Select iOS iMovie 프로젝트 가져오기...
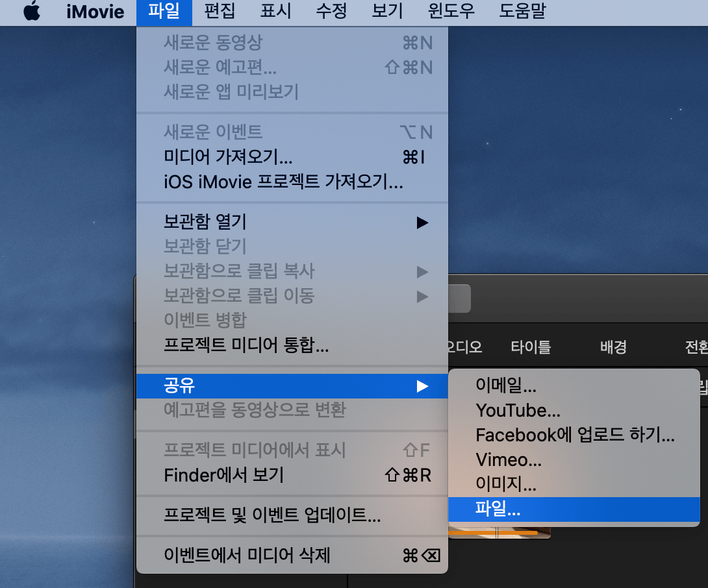This screenshot has height=588, width=708. point(292,182)
